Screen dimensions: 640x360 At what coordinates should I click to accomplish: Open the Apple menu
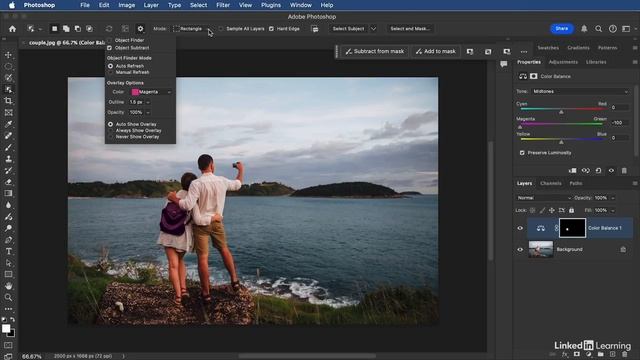(12, 5)
